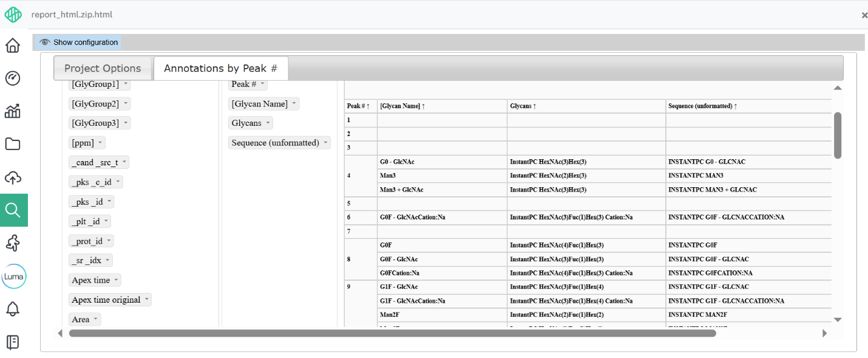This screenshot has height=358, width=868.
Task: Click the table's vertical scrollbar down arrow
Action: tap(838, 320)
